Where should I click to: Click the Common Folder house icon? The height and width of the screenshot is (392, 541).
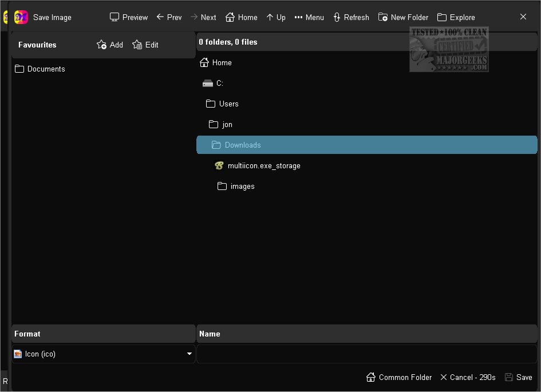pos(371,377)
